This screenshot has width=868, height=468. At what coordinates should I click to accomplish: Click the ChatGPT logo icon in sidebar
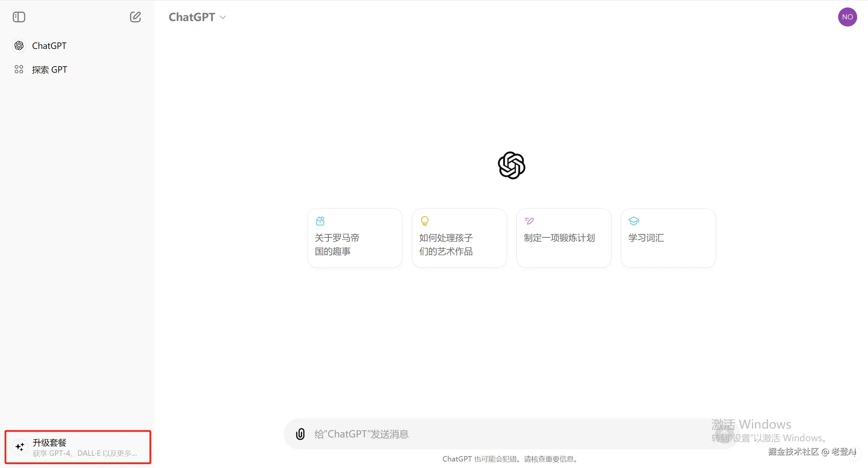tap(19, 46)
